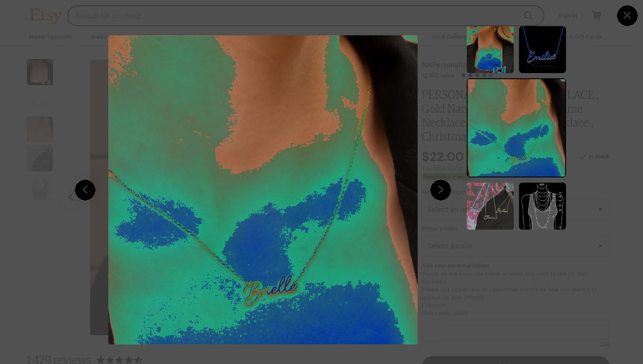The image size is (643, 364).
Task: Click 'Add your personalization' label
Action: click(455, 265)
